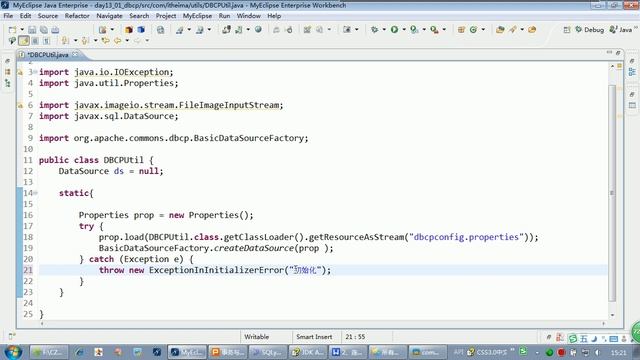This screenshot has width=640, height=360.
Task: Click the New file toolbar icon
Action: tap(12, 30)
